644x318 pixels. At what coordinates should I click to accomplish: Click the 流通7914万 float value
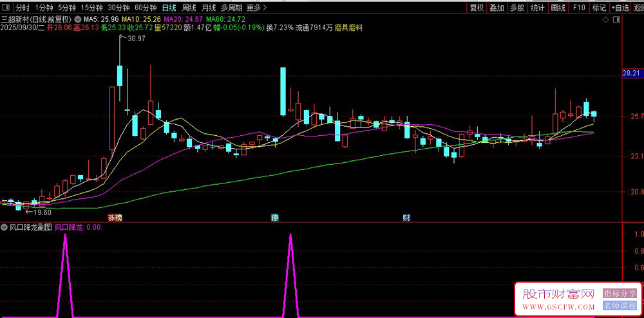point(314,28)
